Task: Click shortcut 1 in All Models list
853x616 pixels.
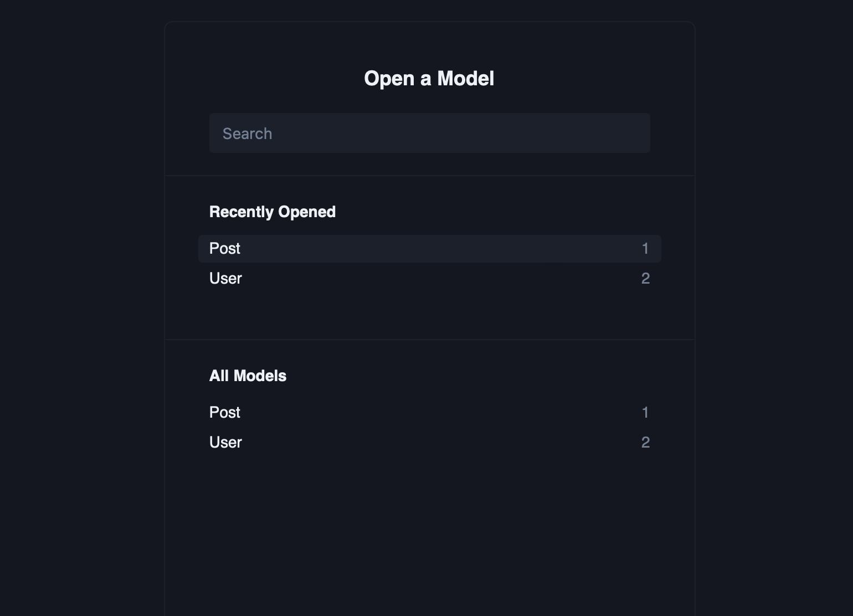Action: [x=646, y=412]
